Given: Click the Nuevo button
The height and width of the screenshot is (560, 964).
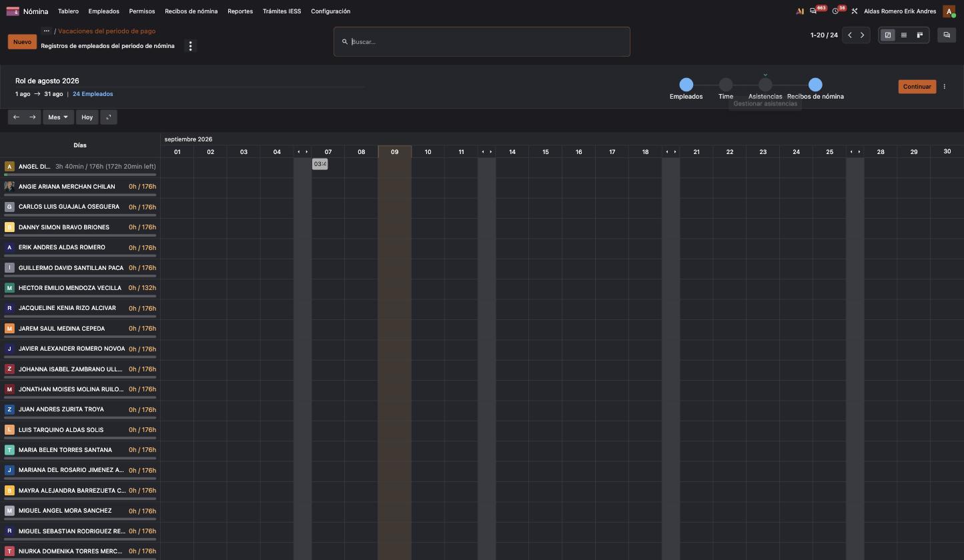Looking at the screenshot, I should tap(22, 42).
